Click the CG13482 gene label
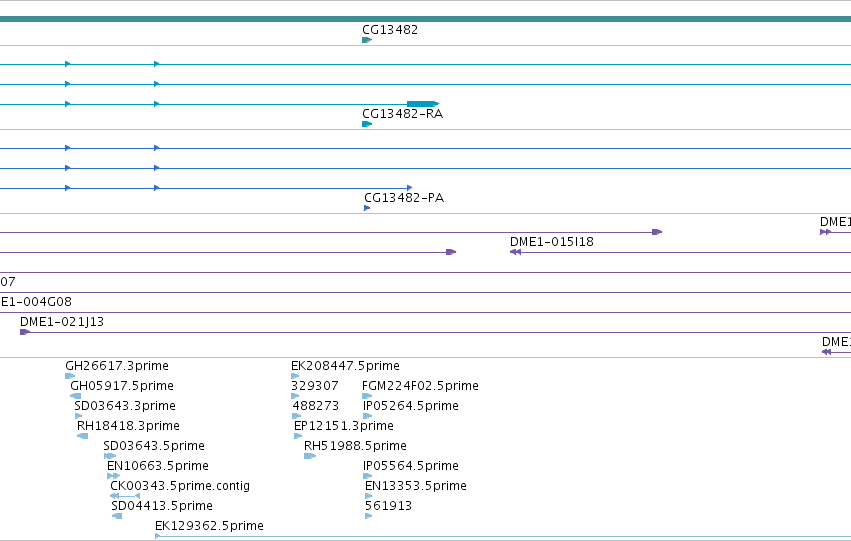851x541 pixels. [390, 30]
